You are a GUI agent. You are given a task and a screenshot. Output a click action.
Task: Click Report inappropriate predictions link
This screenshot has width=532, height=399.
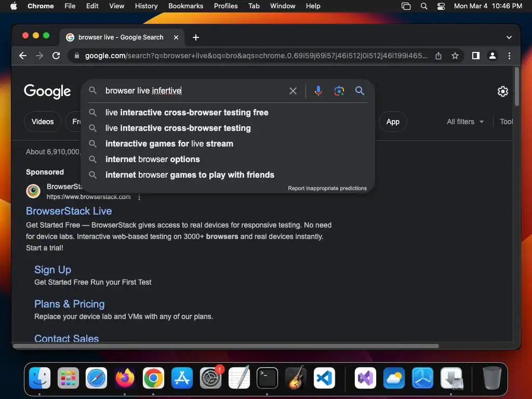327,188
